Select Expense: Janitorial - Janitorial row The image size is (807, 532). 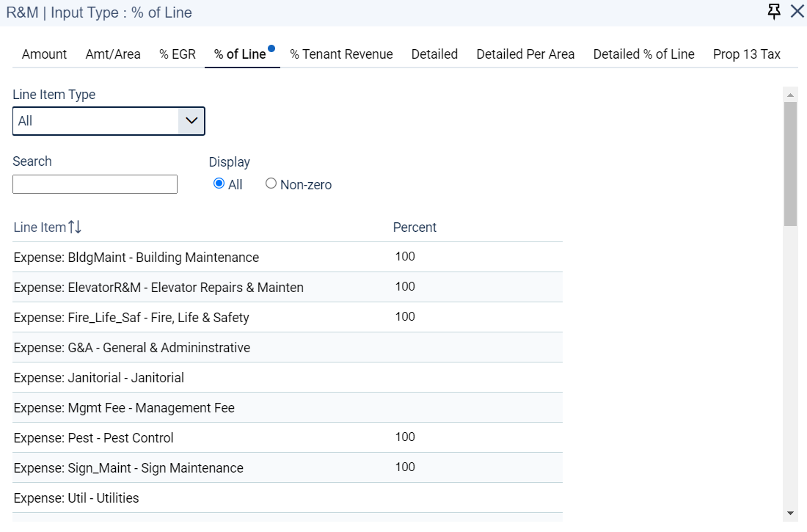[287, 377]
